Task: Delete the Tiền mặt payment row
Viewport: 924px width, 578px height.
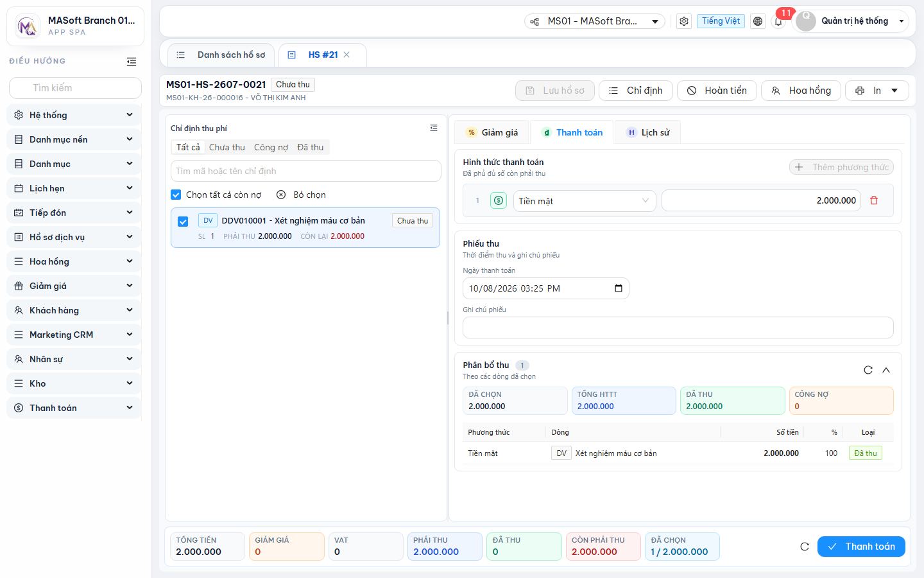Action: 874,200
